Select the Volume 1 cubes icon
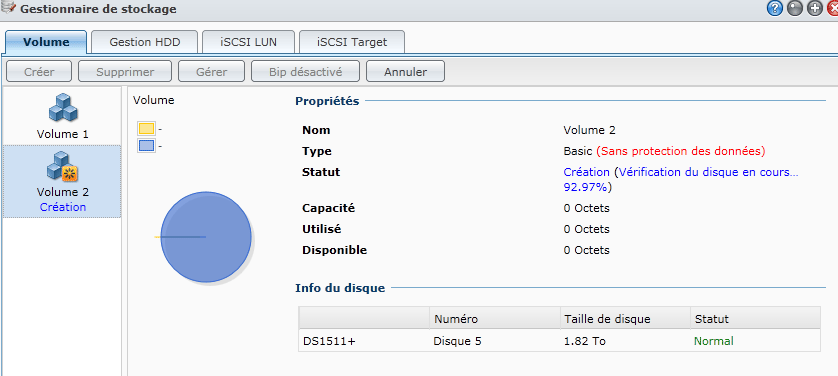The width and height of the screenshot is (838, 376). point(63,107)
